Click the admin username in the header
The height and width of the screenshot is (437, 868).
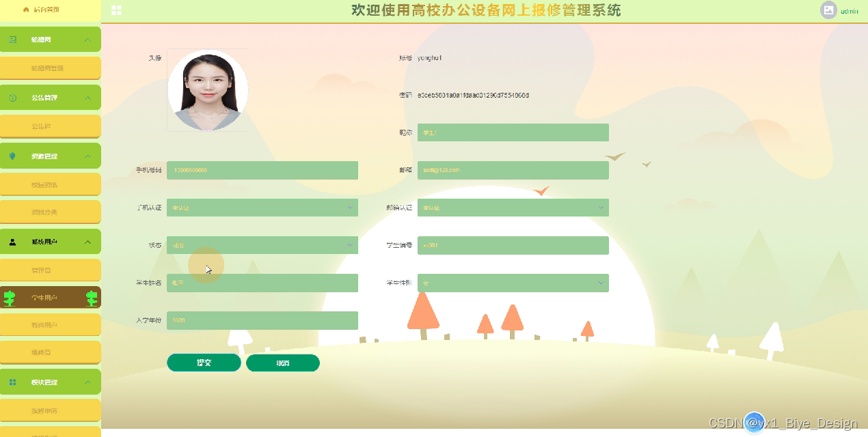[x=850, y=11]
